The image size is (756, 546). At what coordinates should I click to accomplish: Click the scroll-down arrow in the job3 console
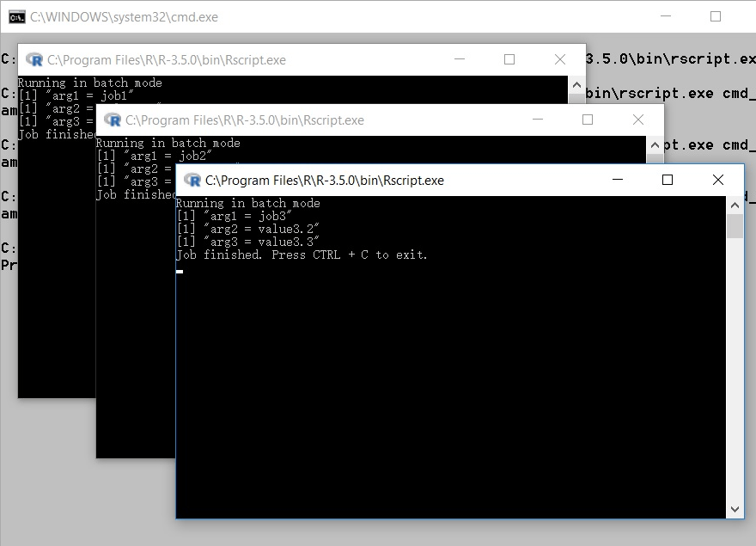point(735,507)
